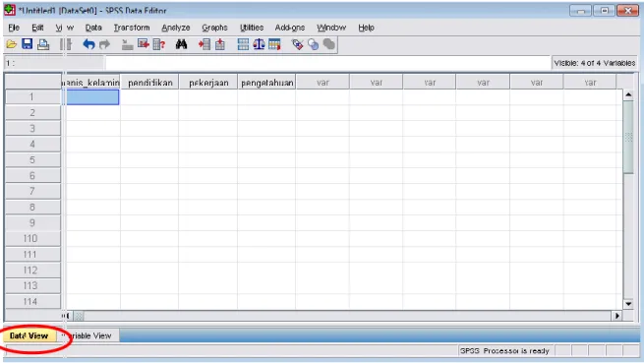Viewport: 644px width, 363px height.
Task: Click the horizontal scrollbar right arrow
Action: tap(616, 316)
